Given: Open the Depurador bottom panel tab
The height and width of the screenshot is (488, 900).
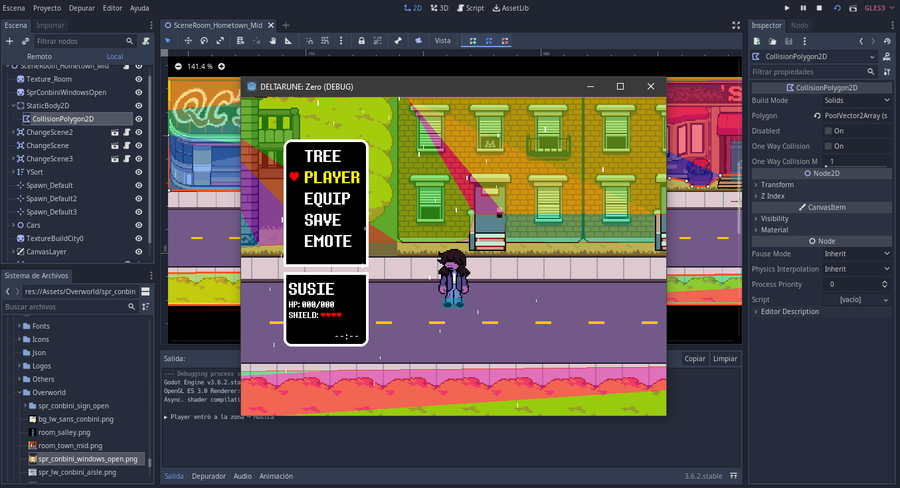Looking at the screenshot, I should coord(208,476).
